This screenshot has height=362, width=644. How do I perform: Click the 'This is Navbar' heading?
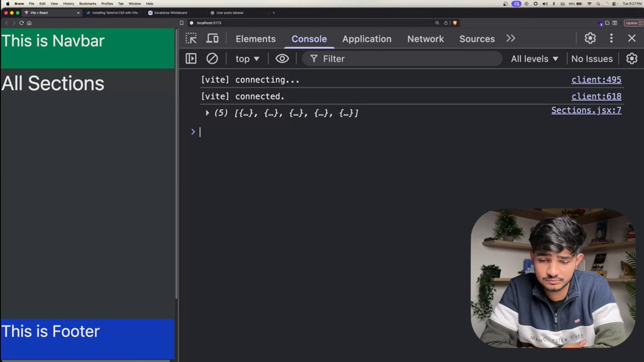[x=53, y=41]
